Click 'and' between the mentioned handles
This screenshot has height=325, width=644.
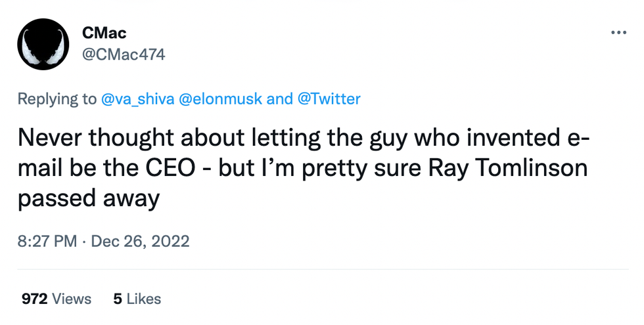[x=280, y=99]
